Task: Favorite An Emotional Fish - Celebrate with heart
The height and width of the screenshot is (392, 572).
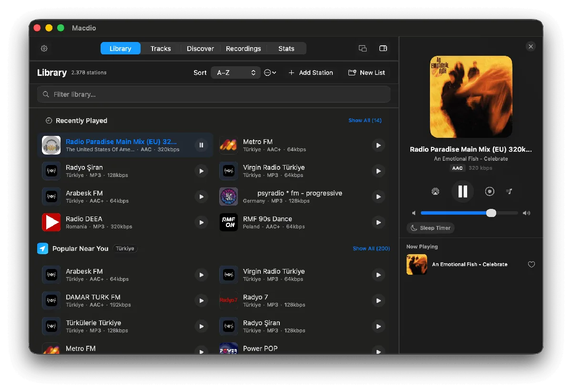Action: (x=531, y=264)
